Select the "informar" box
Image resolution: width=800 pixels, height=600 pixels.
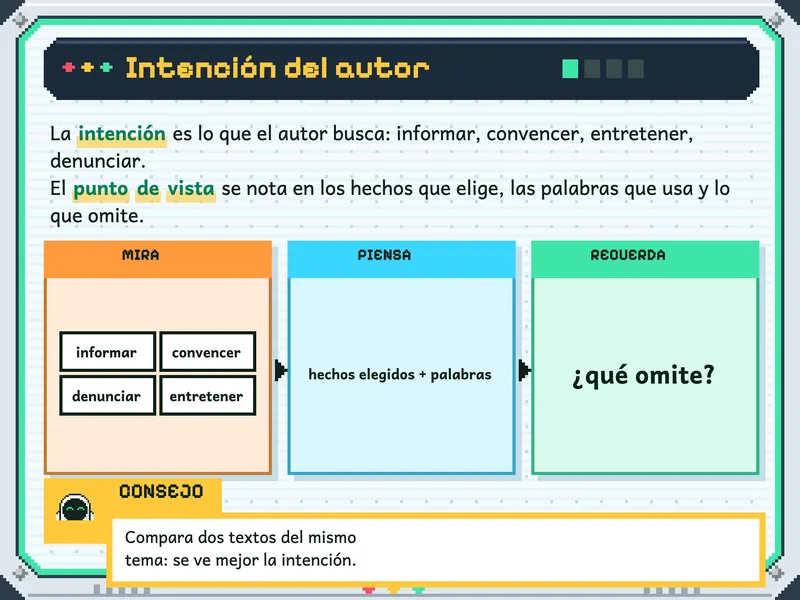click(x=108, y=352)
